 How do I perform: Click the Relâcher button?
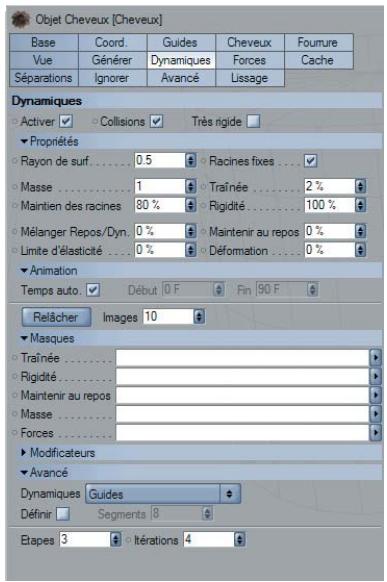(x=56, y=317)
